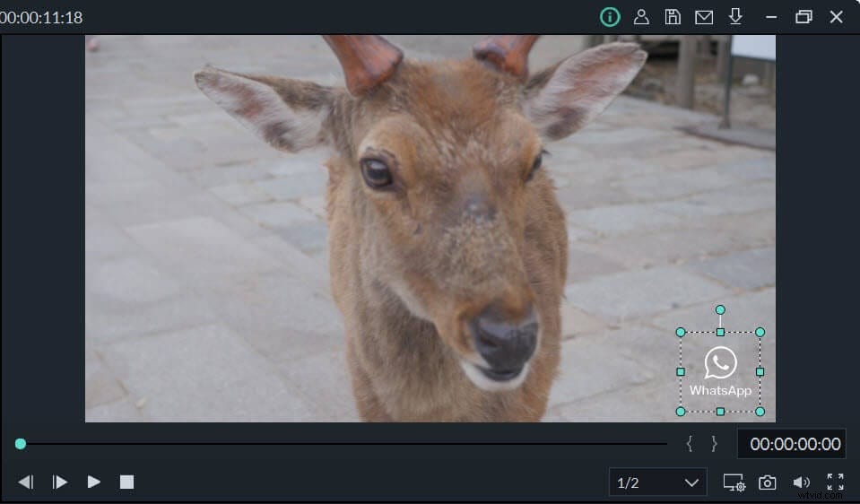This screenshot has width=860, height=504.
Task: Set mark out with right brace
Action: pyautogui.click(x=714, y=444)
